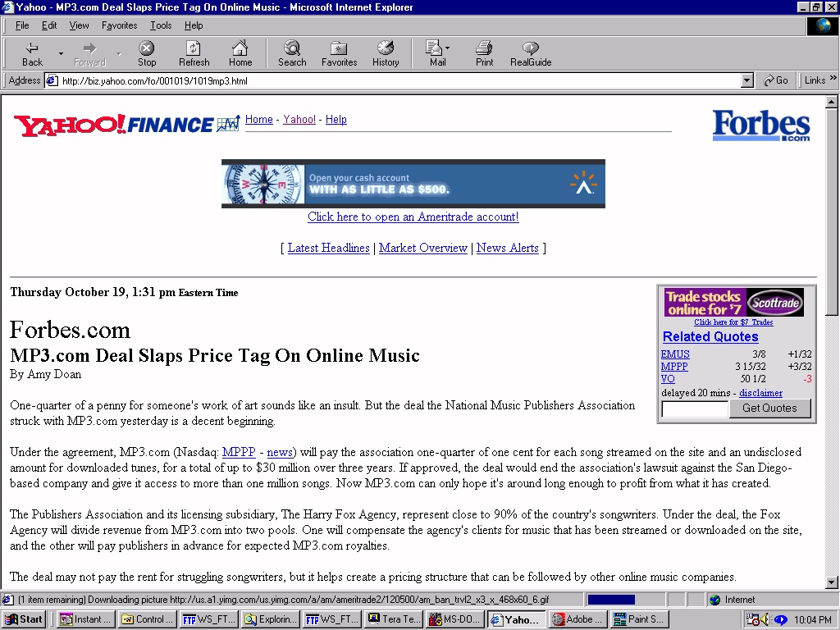Open the Mail toolbar button

tap(438, 54)
